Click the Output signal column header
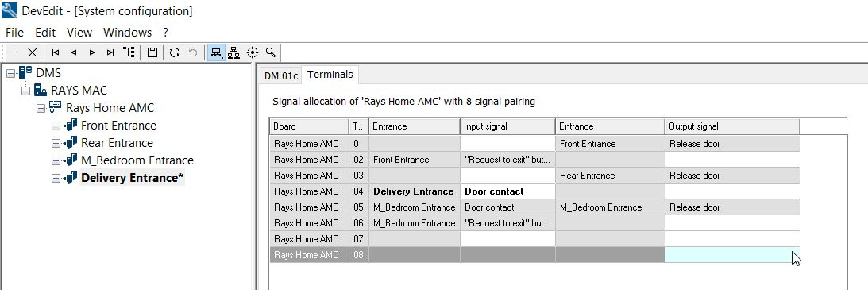The height and width of the screenshot is (290, 868). click(x=732, y=126)
